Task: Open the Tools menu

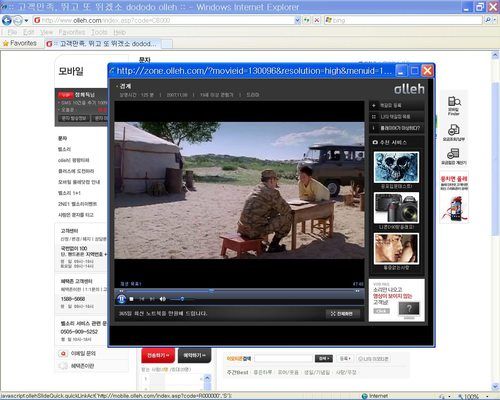Action: (99, 32)
